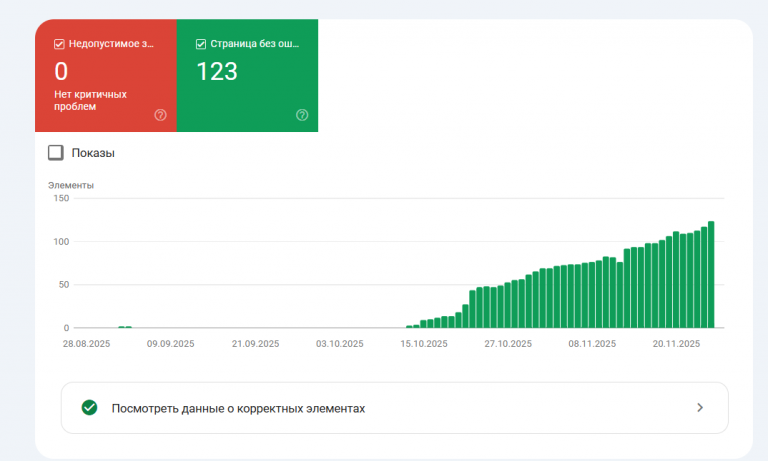The image size is (768, 461).
Task: Click x-axis date '27.10.2025'
Action: pos(508,344)
